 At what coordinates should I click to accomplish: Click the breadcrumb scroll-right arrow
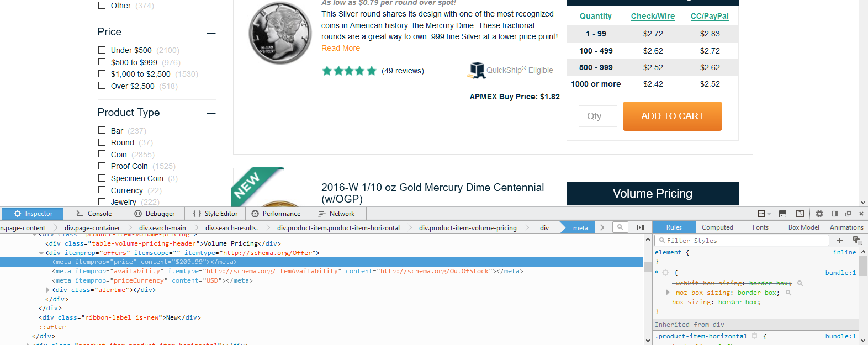tap(602, 227)
